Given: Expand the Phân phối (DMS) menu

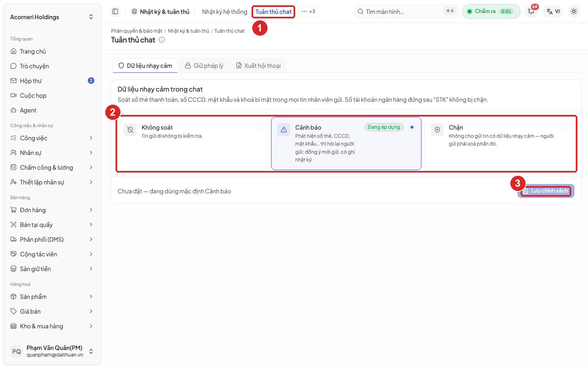Looking at the screenshot, I should pos(52,240).
